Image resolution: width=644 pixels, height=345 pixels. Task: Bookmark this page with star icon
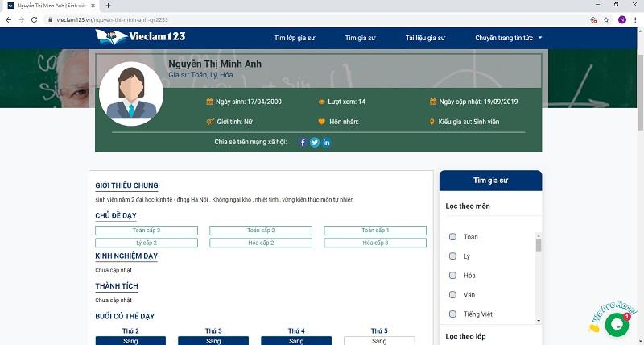[606, 19]
